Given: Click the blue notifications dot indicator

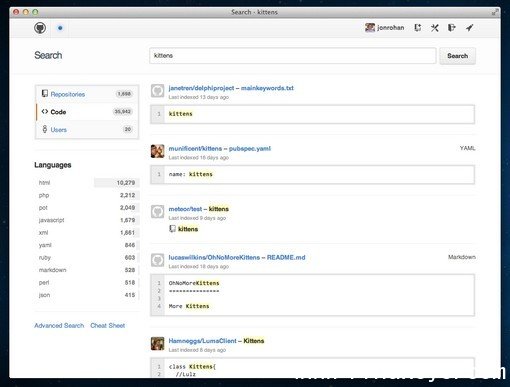Looking at the screenshot, I should [x=60, y=28].
